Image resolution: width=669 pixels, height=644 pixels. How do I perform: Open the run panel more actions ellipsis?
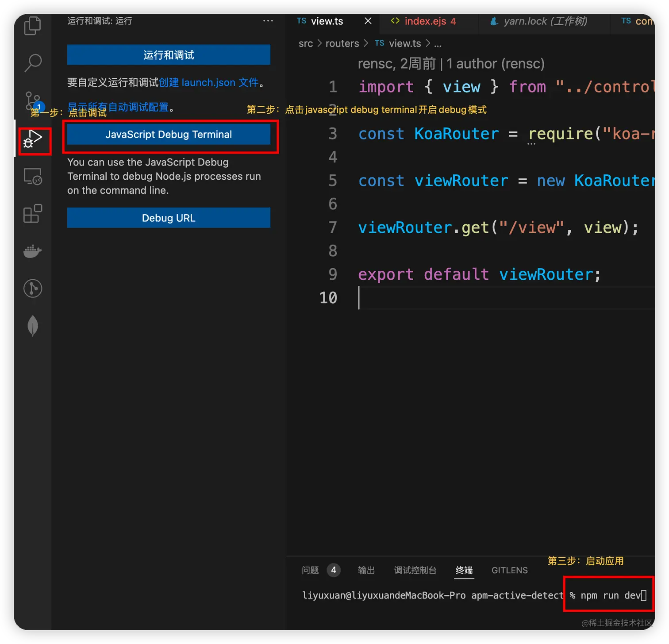click(268, 21)
